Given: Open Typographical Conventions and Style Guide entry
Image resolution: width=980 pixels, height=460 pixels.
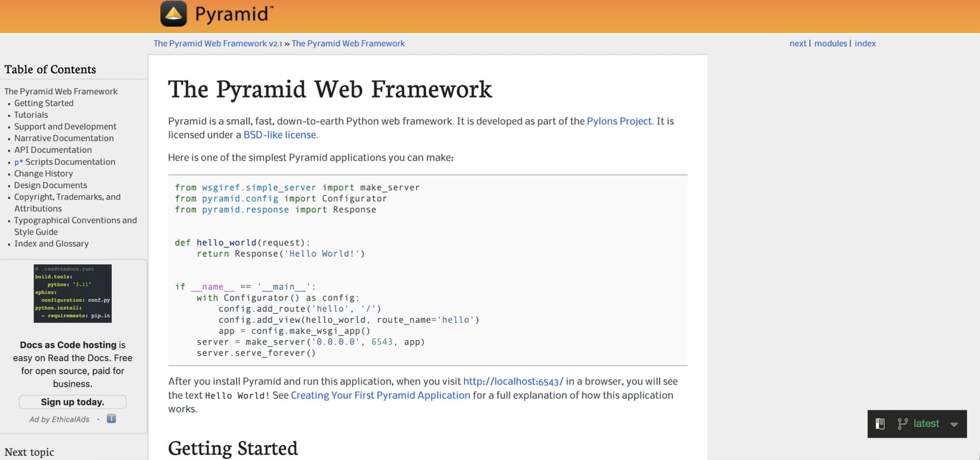Looking at the screenshot, I should (75, 226).
